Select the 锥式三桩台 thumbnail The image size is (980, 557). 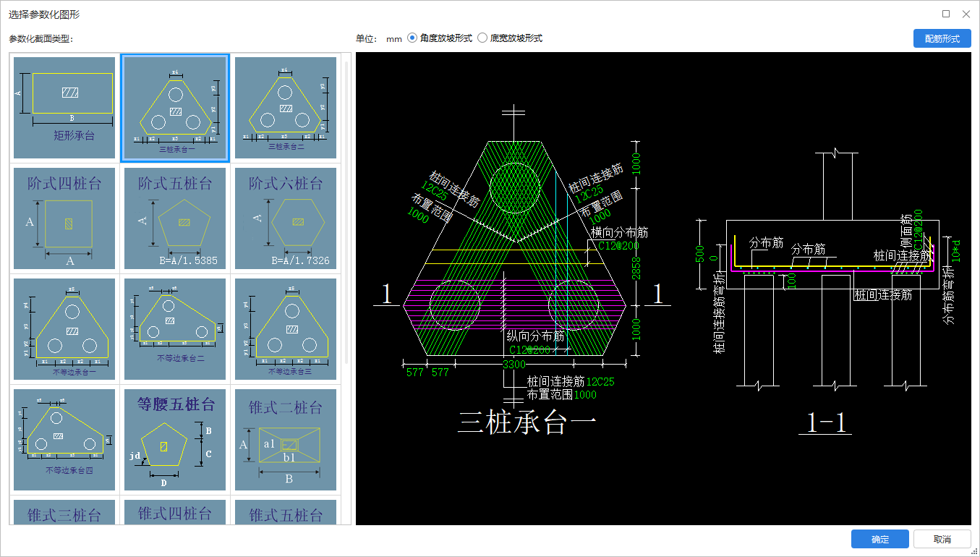64,512
